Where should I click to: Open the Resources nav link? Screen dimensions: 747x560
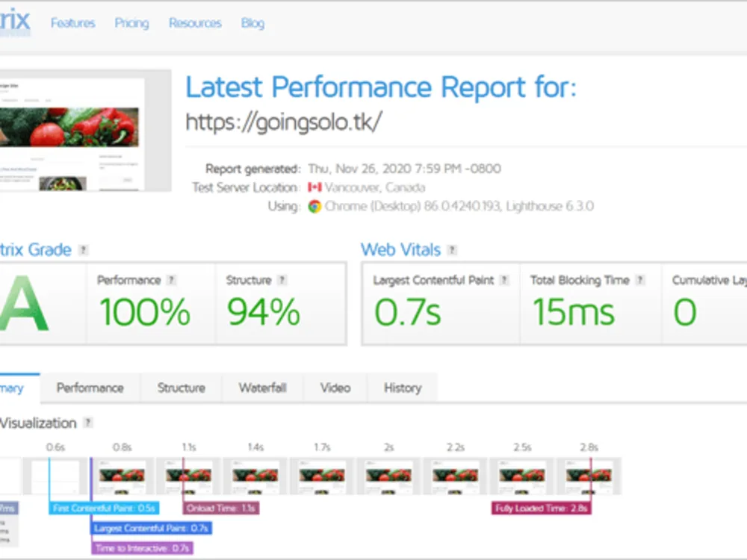click(195, 23)
